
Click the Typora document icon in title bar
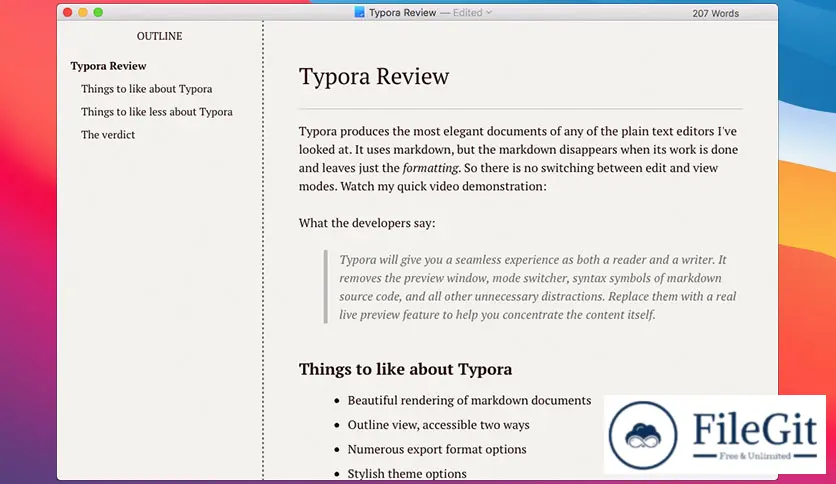(x=359, y=12)
